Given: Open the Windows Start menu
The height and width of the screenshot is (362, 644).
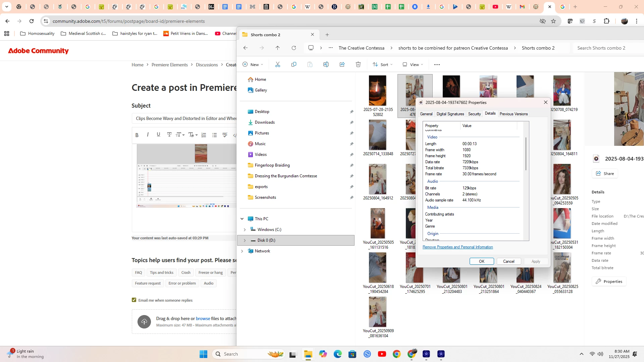Looking at the screenshot, I should pyautogui.click(x=203, y=354).
